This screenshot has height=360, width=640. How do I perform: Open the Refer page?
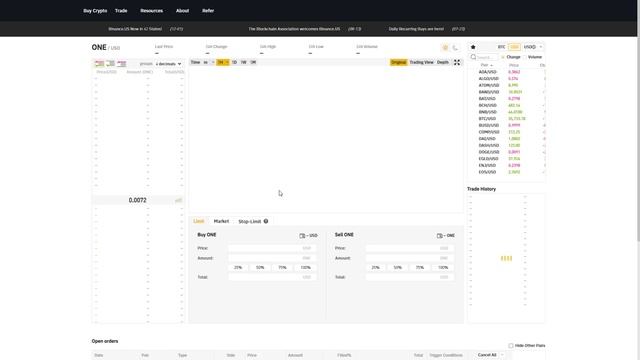coord(208,11)
